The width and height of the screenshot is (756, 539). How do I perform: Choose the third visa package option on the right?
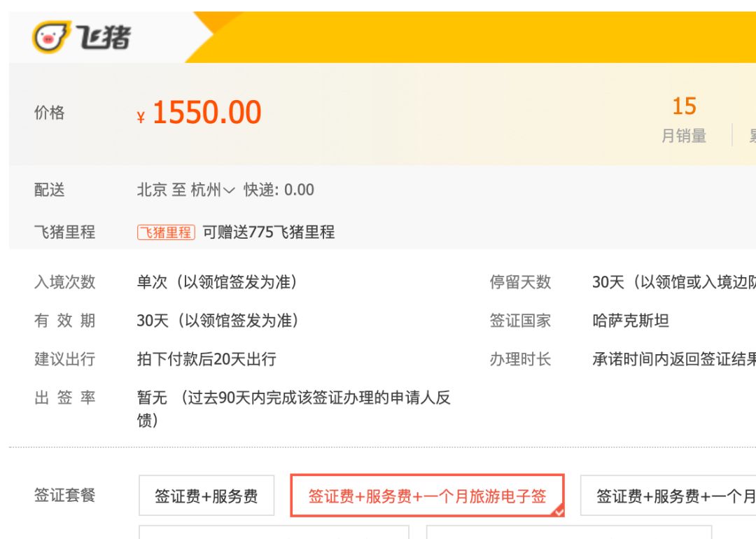point(668,496)
